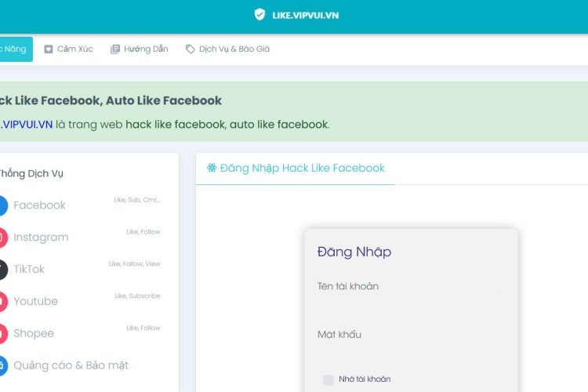Click the Cảm Xúc heart icon
This screenshot has height=392, width=588.
pyautogui.click(x=49, y=49)
